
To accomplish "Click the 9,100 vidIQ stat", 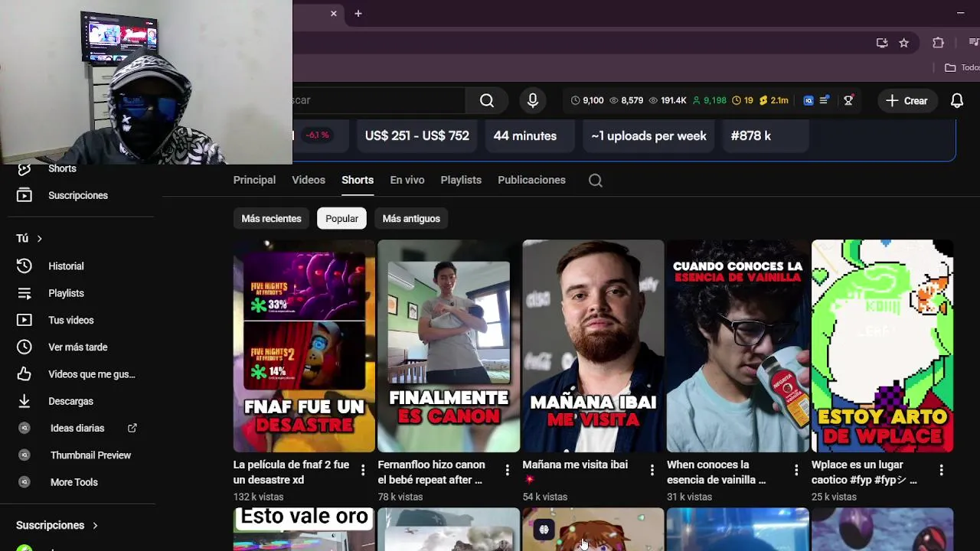I will click(x=587, y=100).
